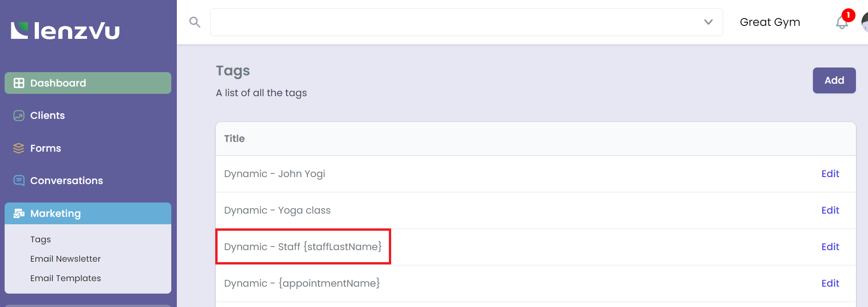
Task: Click into the top search field
Action: 456,22
